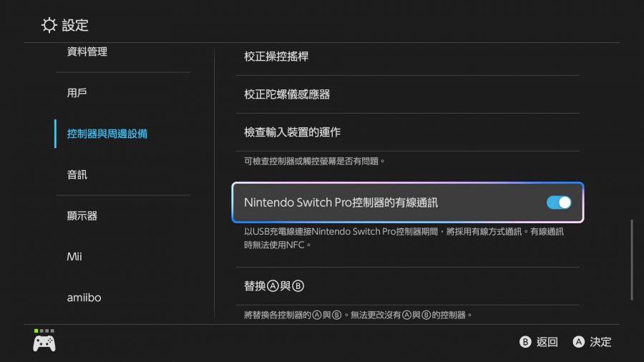Viewport: 644px width, 362px height.
Task: Select Mii in the sidebar
Action: click(74, 257)
